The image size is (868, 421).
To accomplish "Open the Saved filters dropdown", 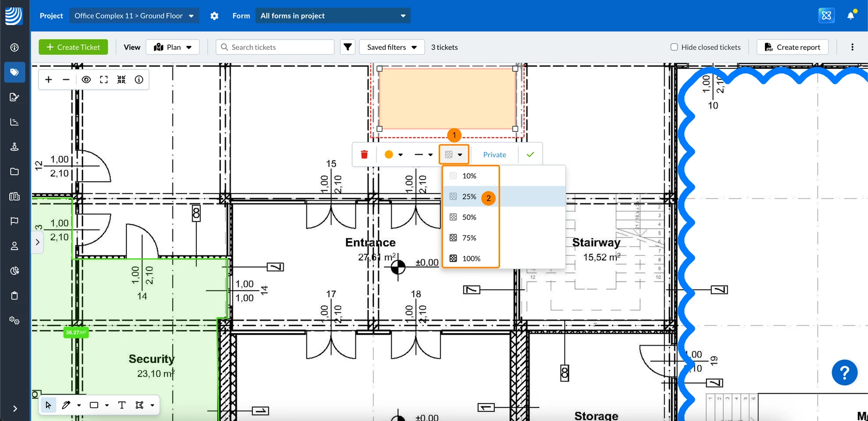I will [392, 47].
